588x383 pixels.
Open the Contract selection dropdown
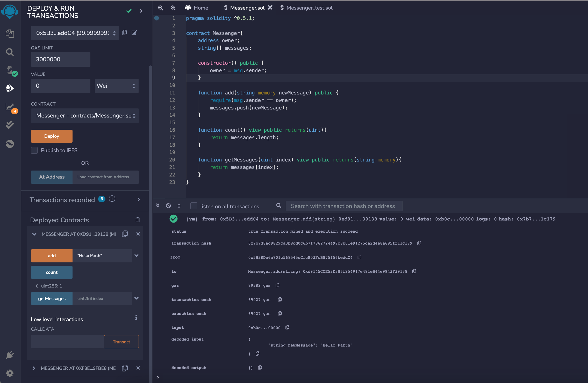85,116
